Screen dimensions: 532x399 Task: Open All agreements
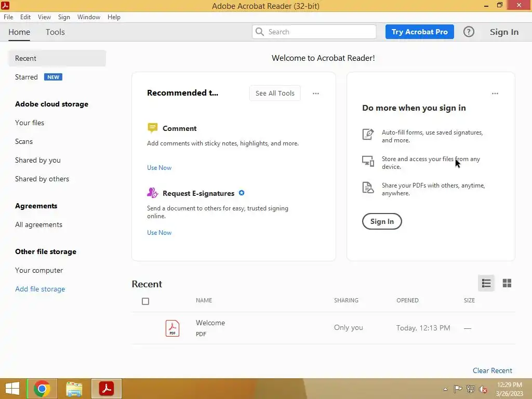(38, 224)
